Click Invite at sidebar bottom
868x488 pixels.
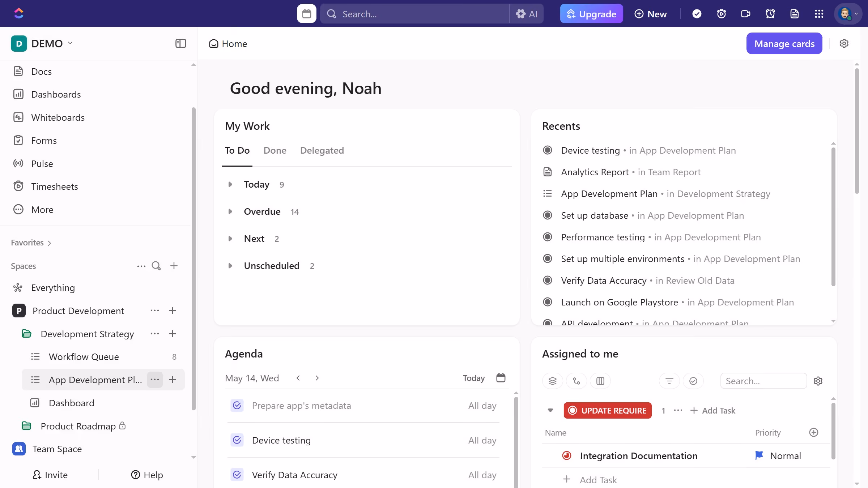(x=50, y=475)
